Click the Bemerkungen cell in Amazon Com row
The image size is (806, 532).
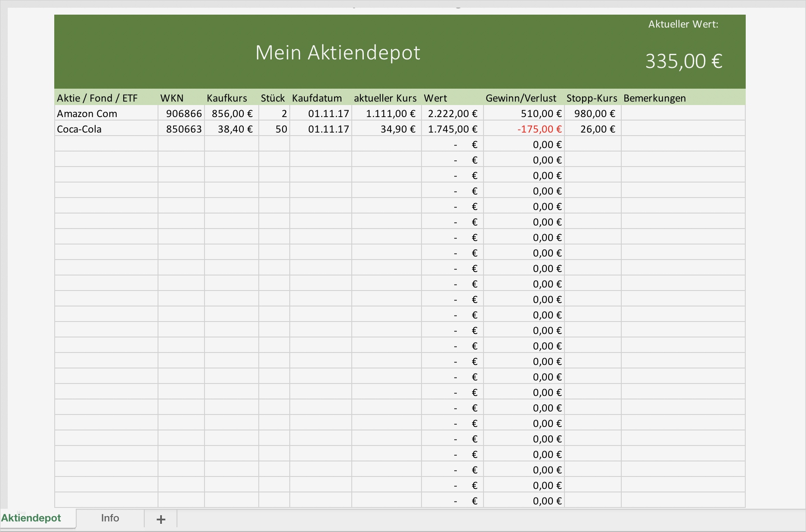coord(683,113)
